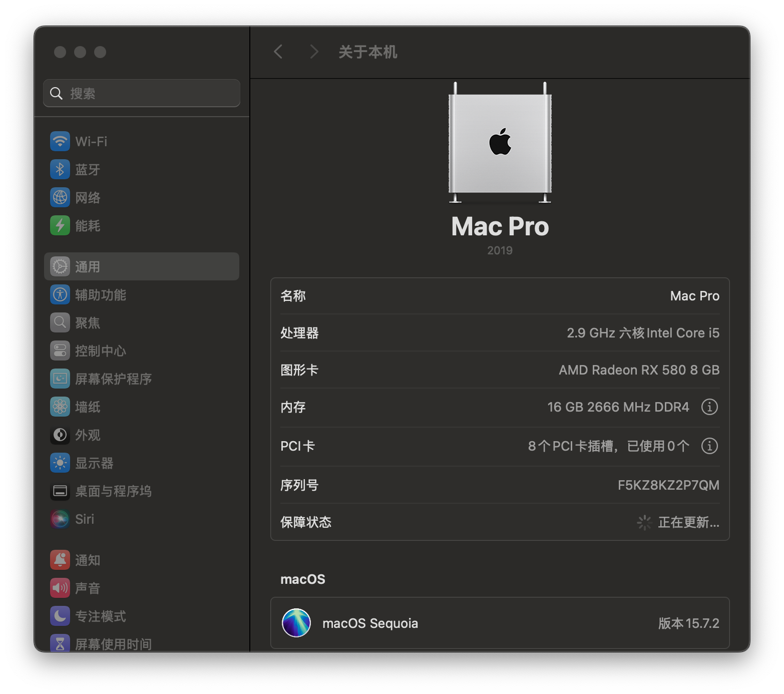Click the 序列号 label
Screen dimensions: 784x694
coord(299,485)
